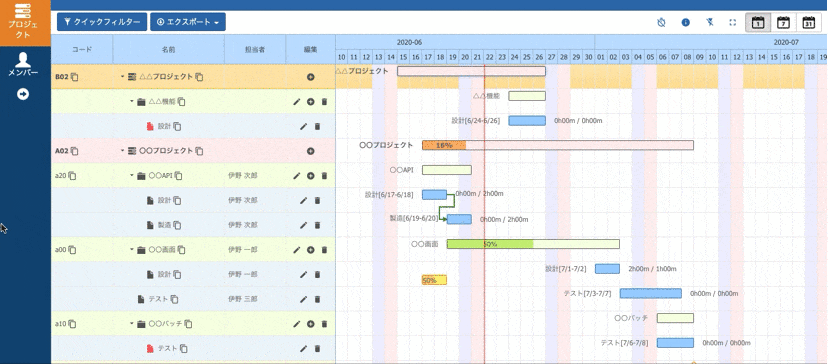Open the クイックフィルター quick filter

(102, 22)
